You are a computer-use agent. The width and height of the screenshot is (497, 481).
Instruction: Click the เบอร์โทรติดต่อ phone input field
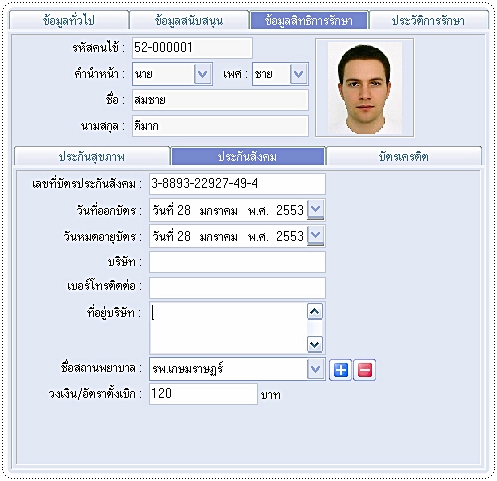237,288
